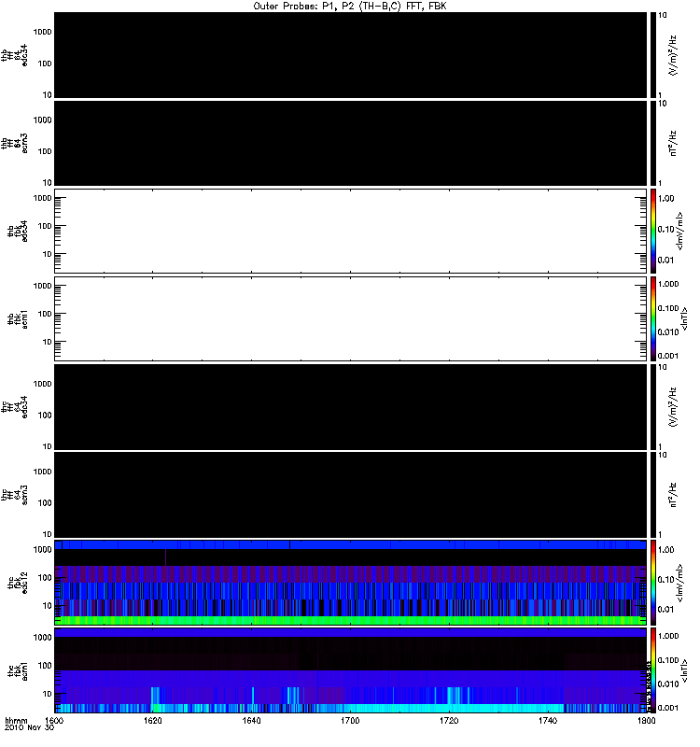The width and height of the screenshot is (700, 747).
Task: Click the blue top band of thc fbk edc12 panel
Action: pos(350,544)
